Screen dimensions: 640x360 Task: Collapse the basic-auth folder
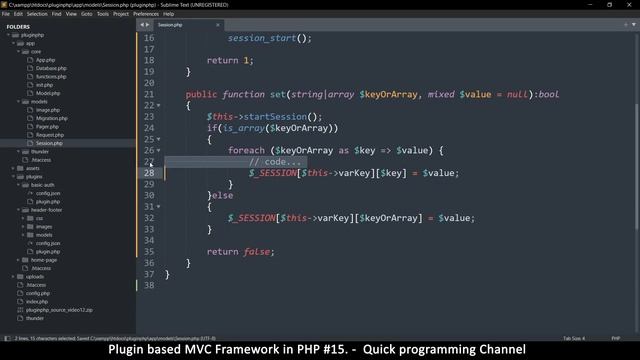tap(18, 185)
